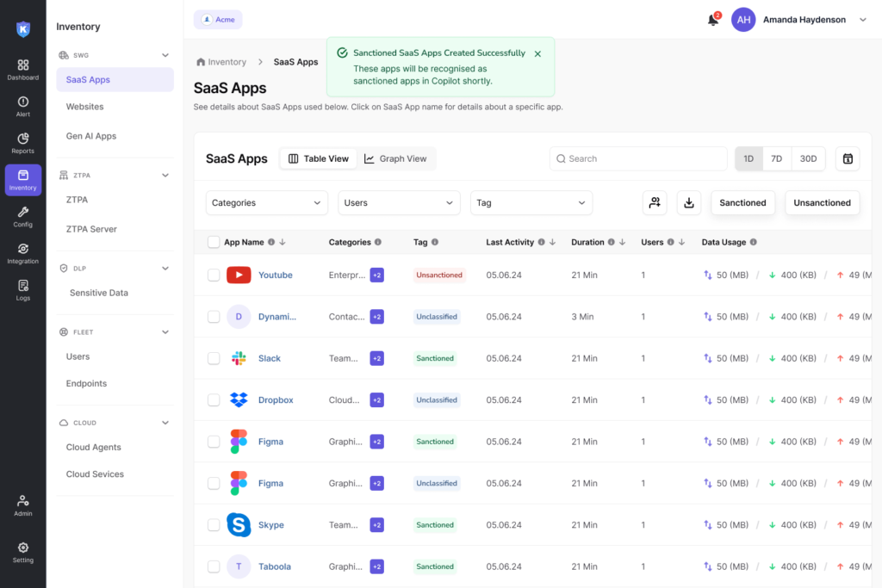The width and height of the screenshot is (882, 588).
Task: Select the Slack row checkbox
Action: coord(214,358)
